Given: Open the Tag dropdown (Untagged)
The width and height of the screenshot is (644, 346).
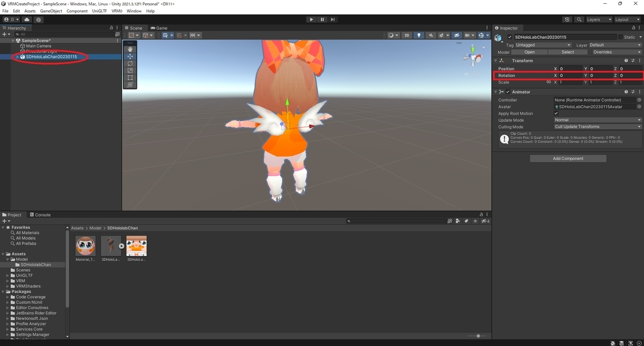Looking at the screenshot, I should pyautogui.click(x=543, y=45).
